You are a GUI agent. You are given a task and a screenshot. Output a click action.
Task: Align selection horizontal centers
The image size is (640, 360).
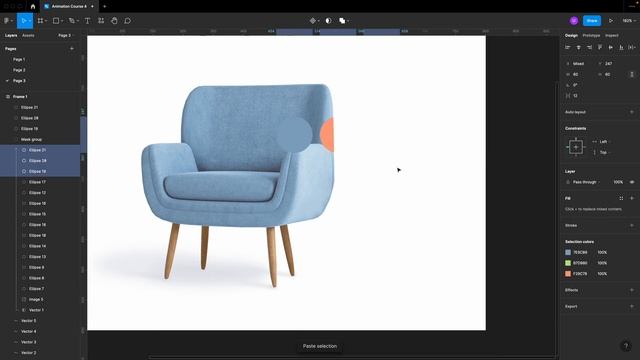[578, 47]
